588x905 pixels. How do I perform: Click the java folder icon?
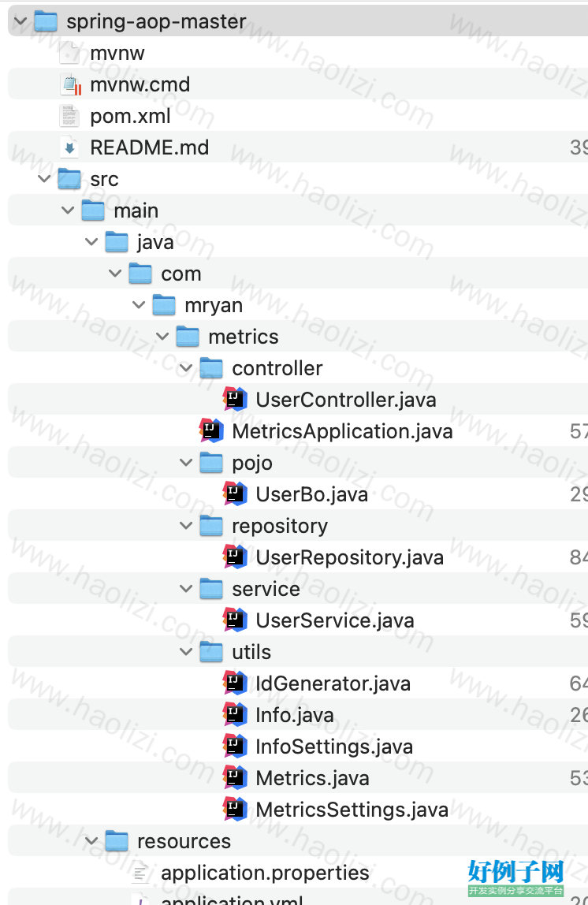(x=117, y=242)
